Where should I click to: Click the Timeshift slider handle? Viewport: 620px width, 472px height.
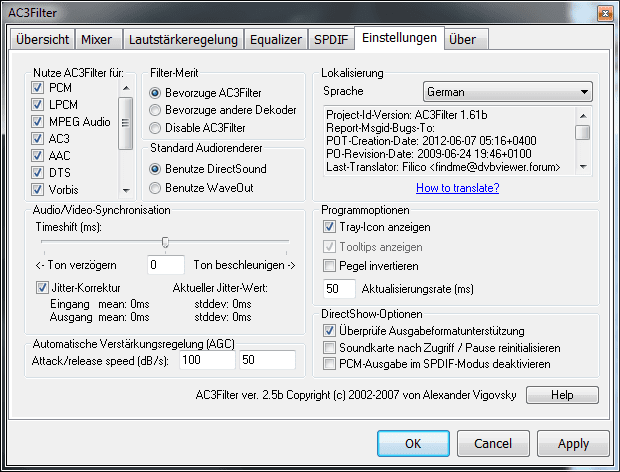pos(165,242)
